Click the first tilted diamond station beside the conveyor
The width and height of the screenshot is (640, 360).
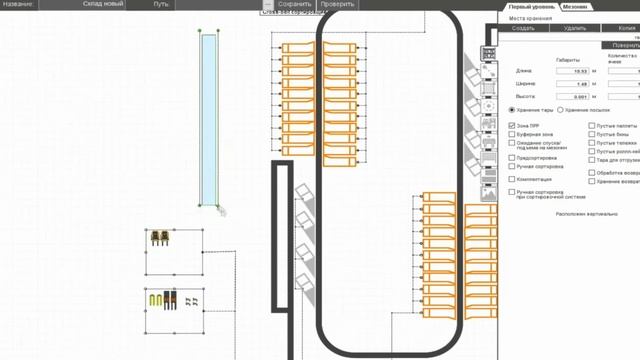(x=304, y=192)
